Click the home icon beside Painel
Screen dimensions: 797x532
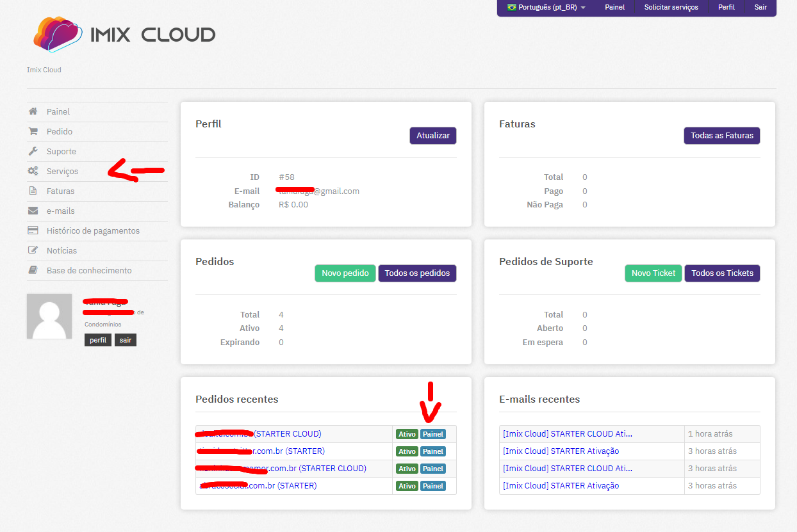tap(33, 111)
